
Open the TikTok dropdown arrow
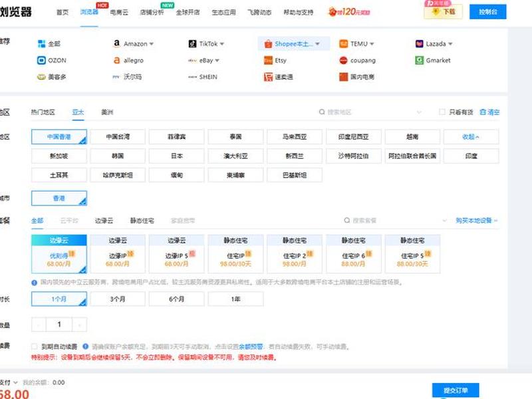point(222,44)
